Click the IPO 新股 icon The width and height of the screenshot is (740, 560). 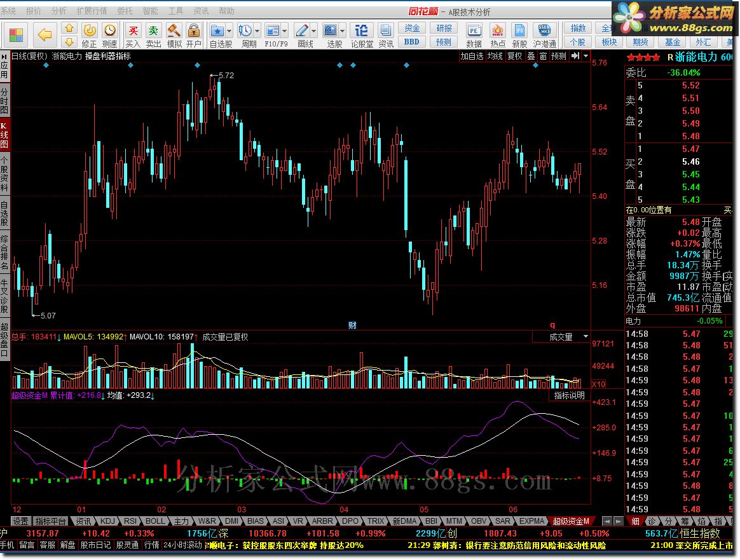[x=519, y=31]
